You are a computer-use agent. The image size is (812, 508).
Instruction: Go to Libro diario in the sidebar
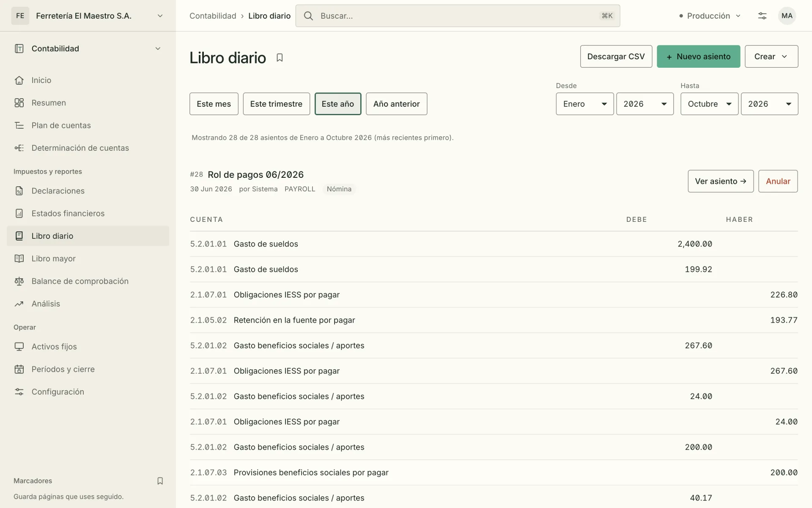(88, 236)
